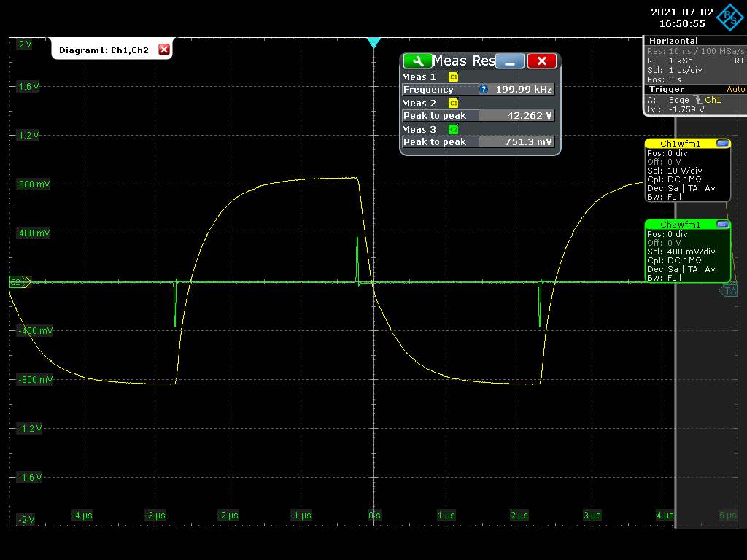The height and width of the screenshot is (560, 747).
Task: Minimize the Ch2Wfm1 signal box
Action: coord(722,225)
